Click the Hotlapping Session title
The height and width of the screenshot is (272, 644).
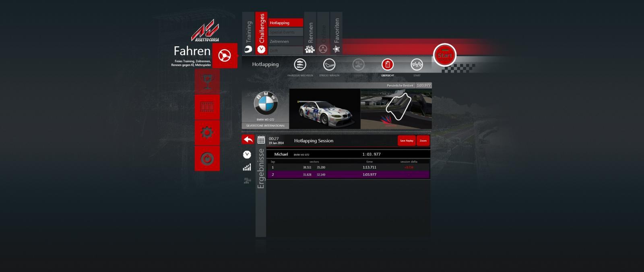tap(314, 141)
